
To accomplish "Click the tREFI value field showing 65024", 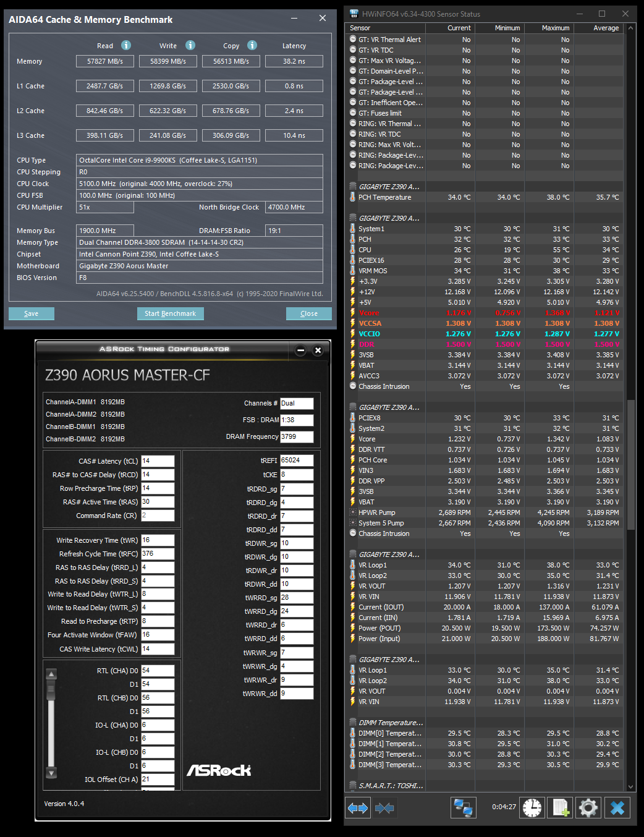I will [x=297, y=461].
